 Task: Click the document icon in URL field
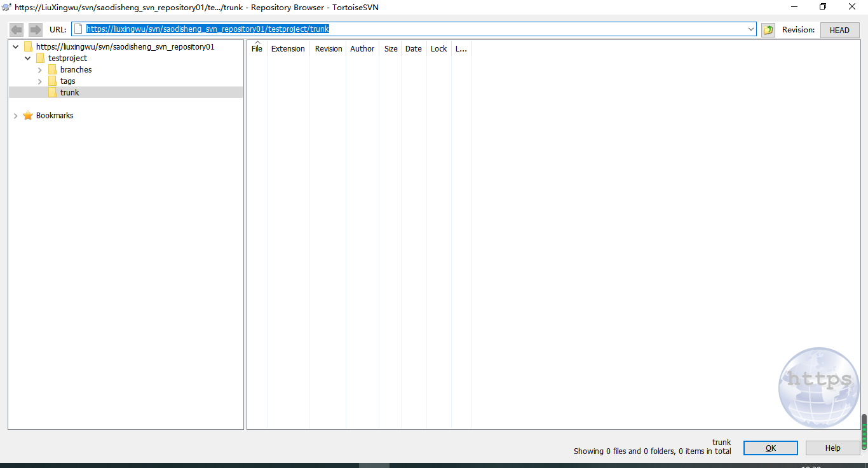tap(78, 29)
